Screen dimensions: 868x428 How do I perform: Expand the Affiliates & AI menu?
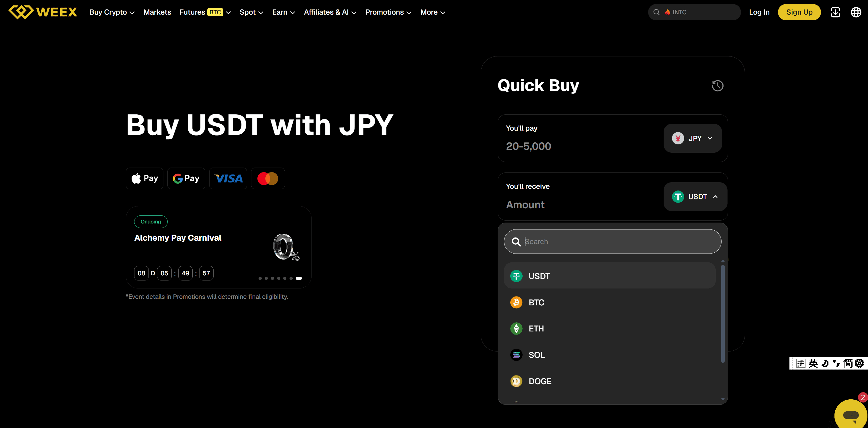[x=330, y=12]
